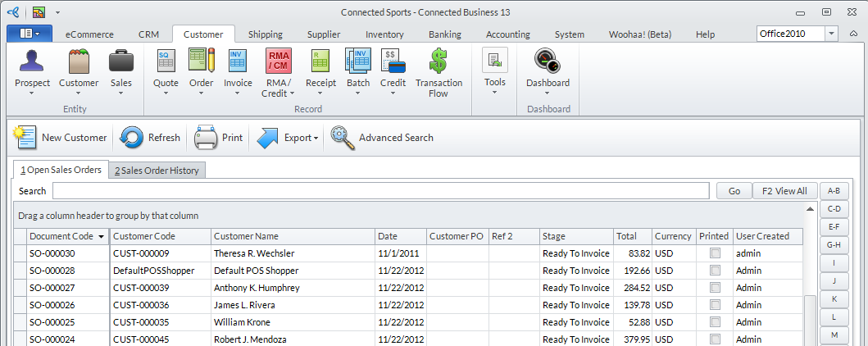The height and width of the screenshot is (346, 868).
Task: Click inside the Search text field
Action: tap(380, 191)
